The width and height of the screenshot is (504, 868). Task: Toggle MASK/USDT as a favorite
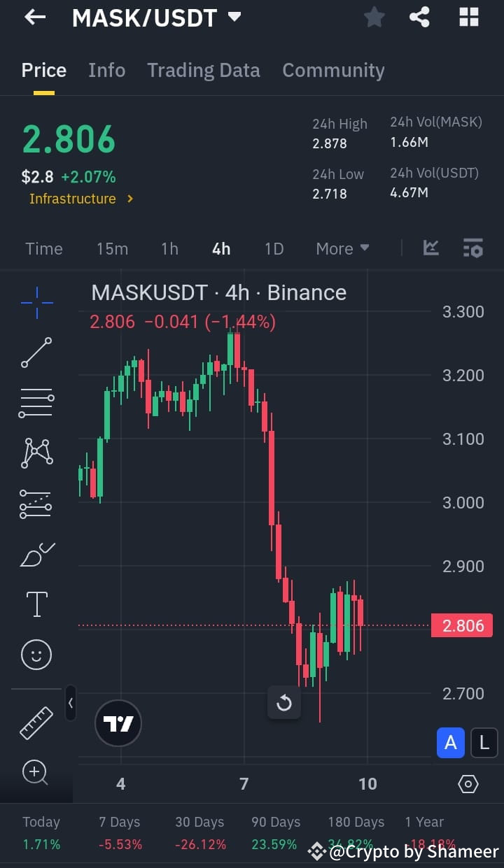(x=374, y=17)
